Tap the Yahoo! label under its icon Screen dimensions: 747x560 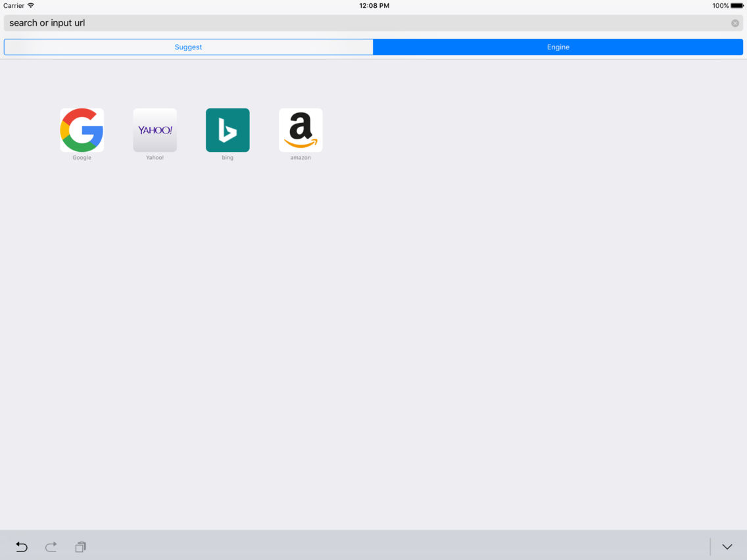click(x=155, y=158)
